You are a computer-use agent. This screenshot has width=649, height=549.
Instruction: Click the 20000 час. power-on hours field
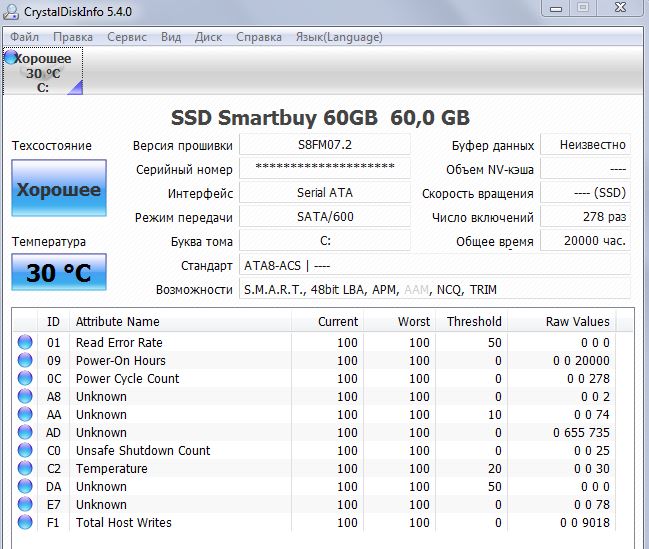[586, 241]
